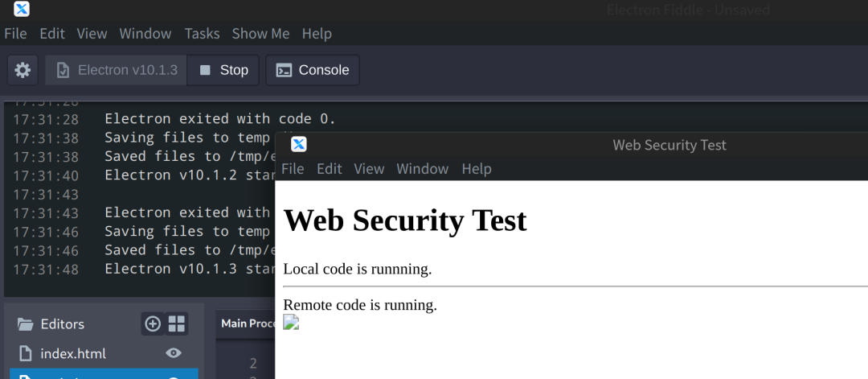This screenshot has height=379, width=868.
Task: Click the Electron Fiddle app icon in title bar
Action: tap(22, 9)
